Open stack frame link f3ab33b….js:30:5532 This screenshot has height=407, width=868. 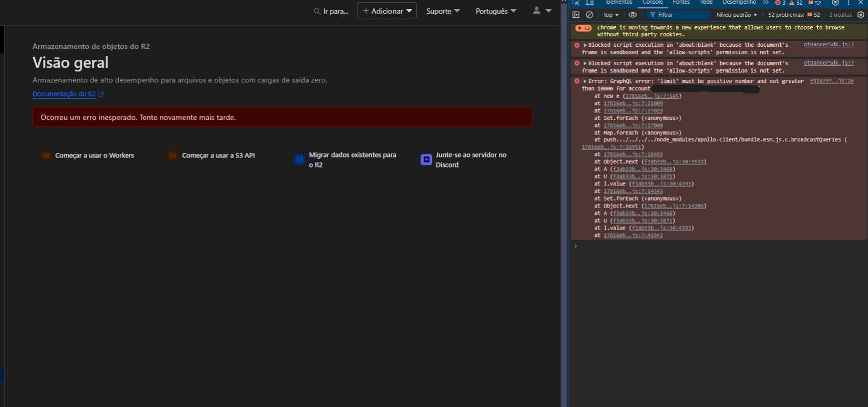coord(674,162)
